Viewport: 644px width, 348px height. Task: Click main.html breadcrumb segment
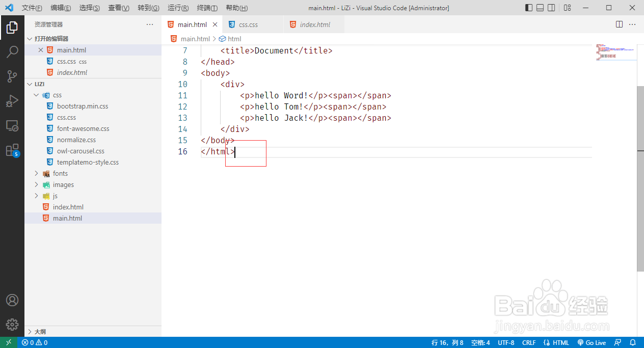tap(195, 39)
